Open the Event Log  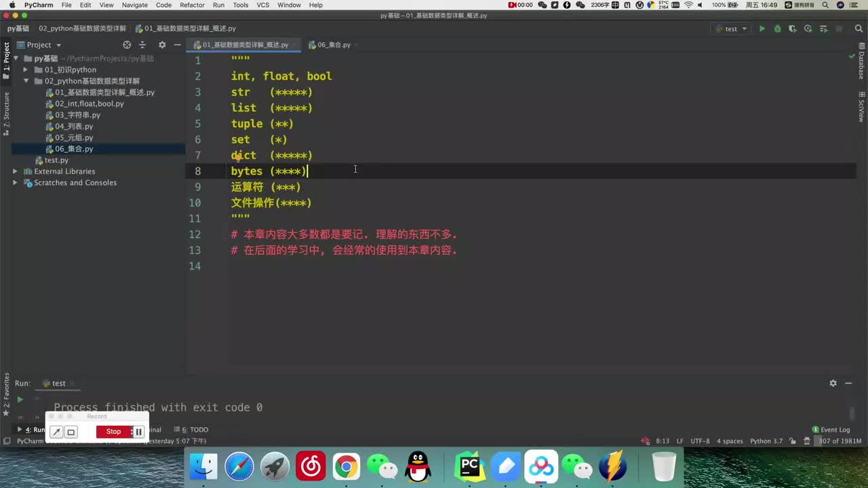click(831, 430)
